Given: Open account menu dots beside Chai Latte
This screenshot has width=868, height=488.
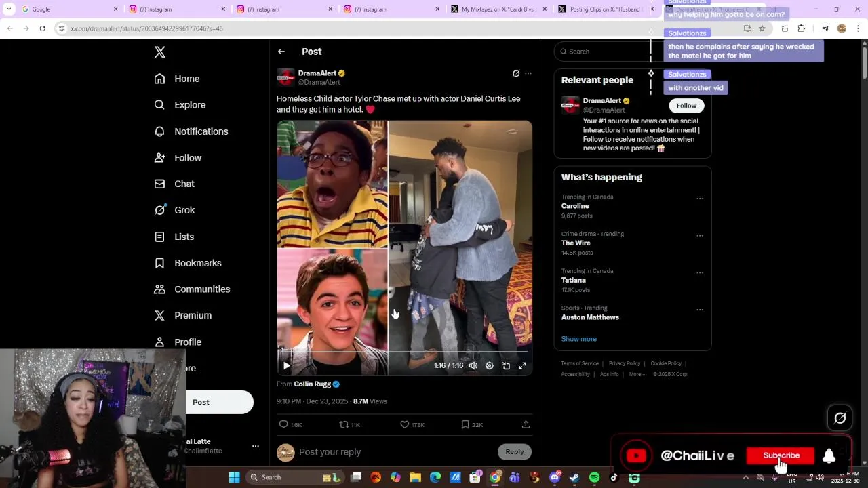Looking at the screenshot, I should pos(256,446).
